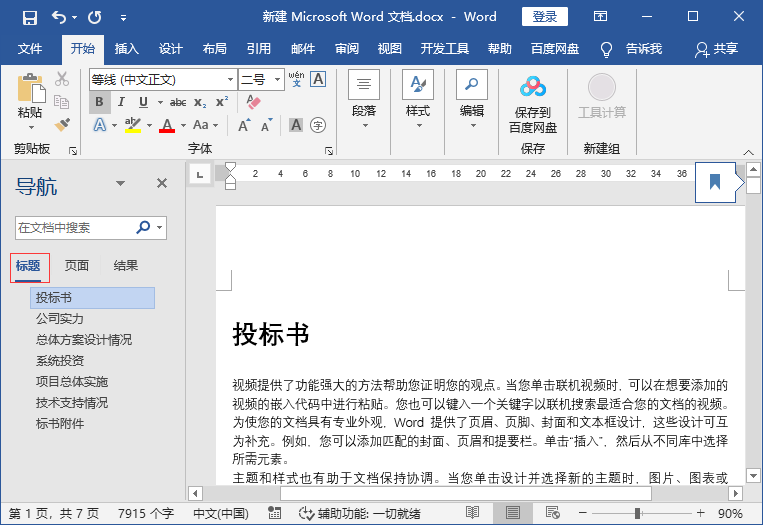Switch to the 布局 ribbon tab
The height and width of the screenshot is (525, 763).
coord(215,49)
